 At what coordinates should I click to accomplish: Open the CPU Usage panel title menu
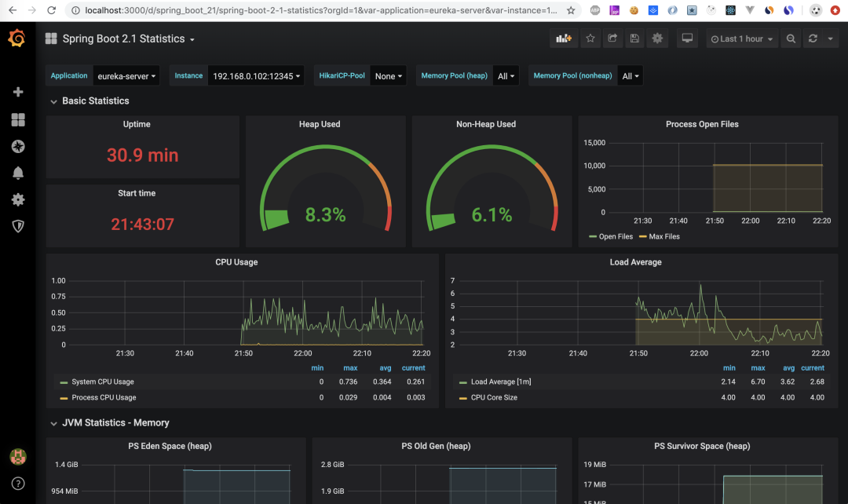coord(236,262)
